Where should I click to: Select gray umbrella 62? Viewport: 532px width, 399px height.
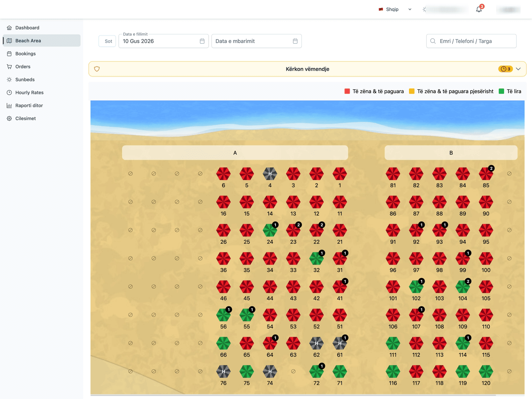click(317, 343)
